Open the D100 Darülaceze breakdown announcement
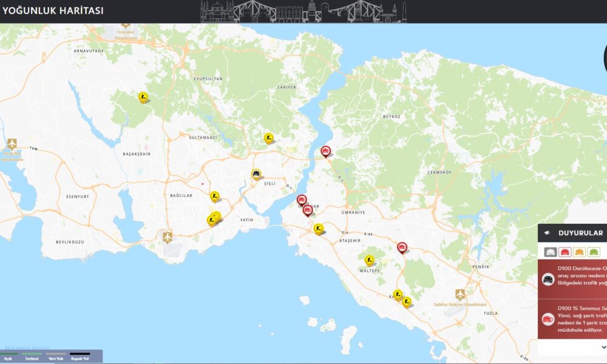Viewport: 607px width, 364px height. pyautogui.click(x=574, y=279)
